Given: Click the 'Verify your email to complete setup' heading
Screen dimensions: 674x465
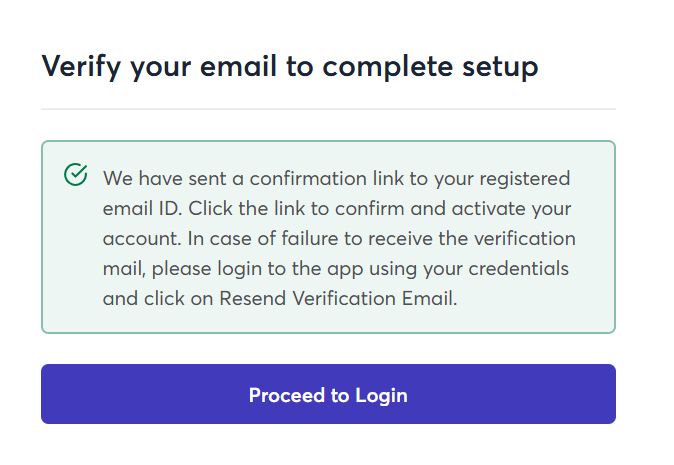Looking at the screenshot, I should 290,66.
